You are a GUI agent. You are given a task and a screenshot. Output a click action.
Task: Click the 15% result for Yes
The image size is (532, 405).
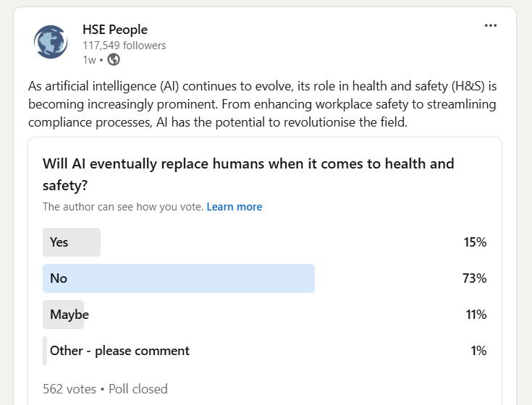coord(475,242)
